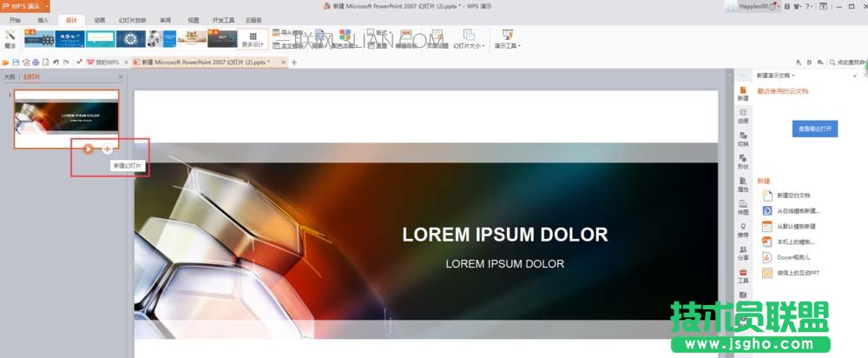This screenshot has height=358, width=868.
Task: Switch to the 开始 ribbon tab
Action: click(15, 20)
